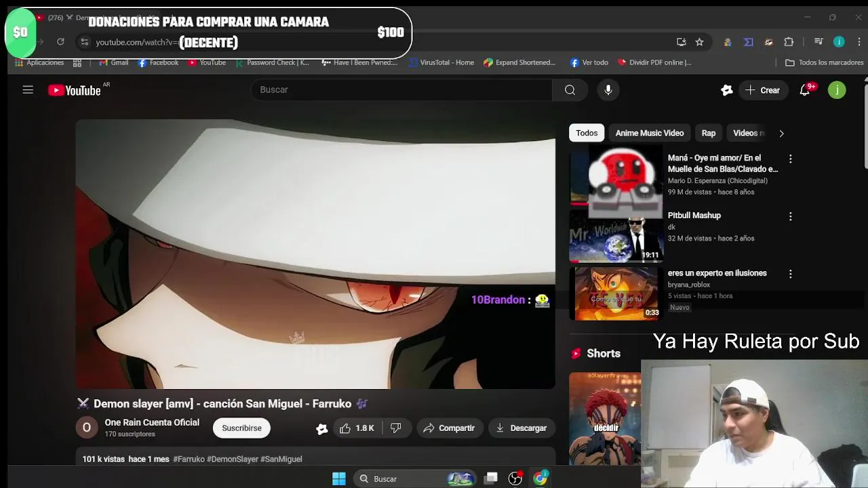Click the taskbar Buscar search box
This screenshot has height=488, width=868.
tap(414, 479)
